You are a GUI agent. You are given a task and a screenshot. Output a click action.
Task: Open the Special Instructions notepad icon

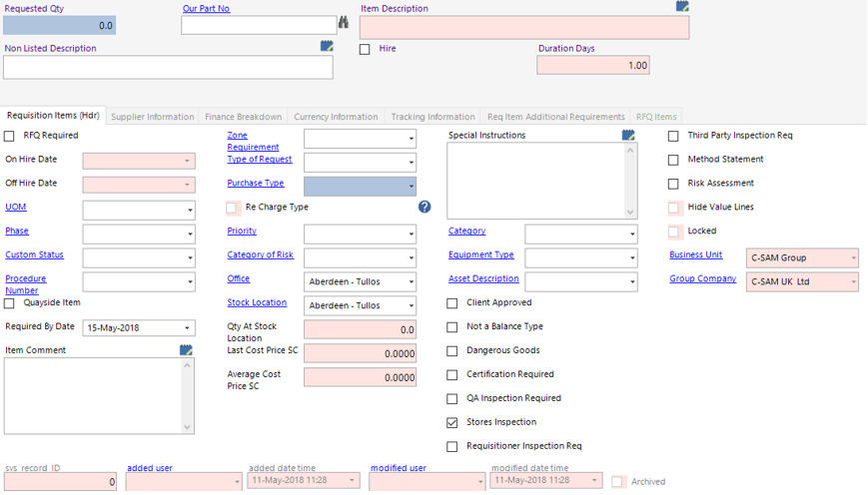(628, 135)
